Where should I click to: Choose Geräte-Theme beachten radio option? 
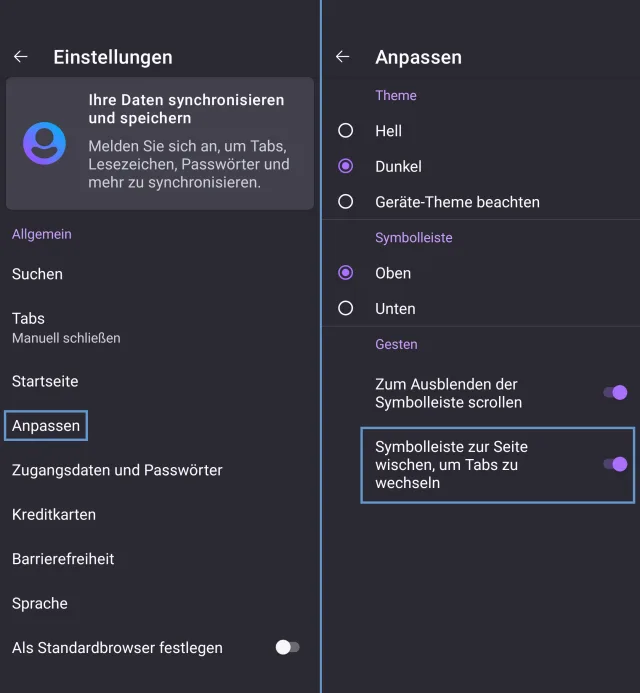(x=346, y=202)
